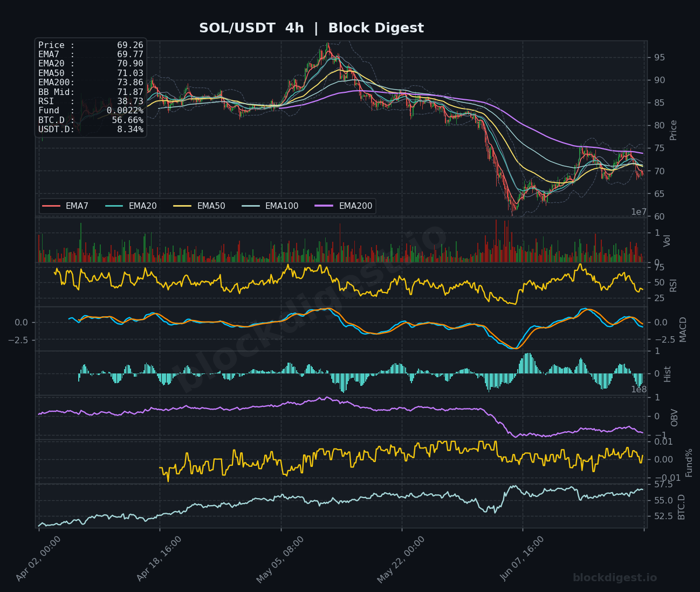Click the RSI panel axis label
Screen dimensions: 700x592
[673, 285]
